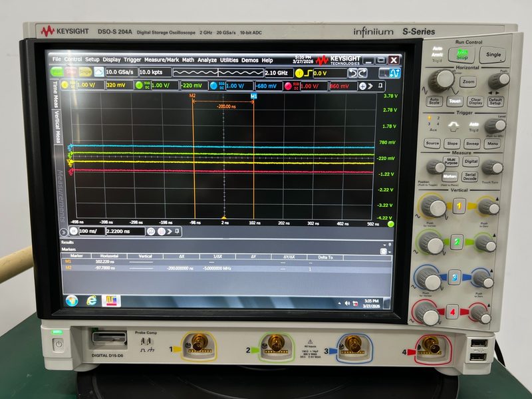Click the magnifier zoom icon in horizontal bar
The height and width of the screenshot is (399, 532).
(151, 231)
